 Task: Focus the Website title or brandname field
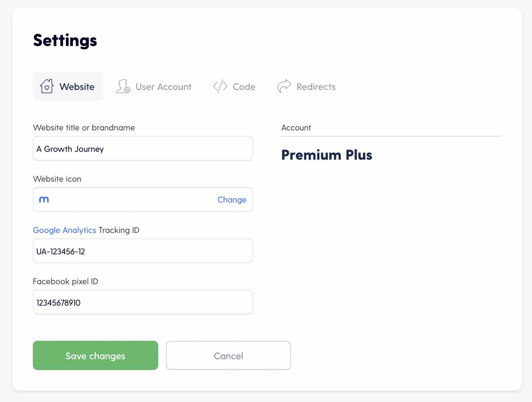tap(143, 148)
